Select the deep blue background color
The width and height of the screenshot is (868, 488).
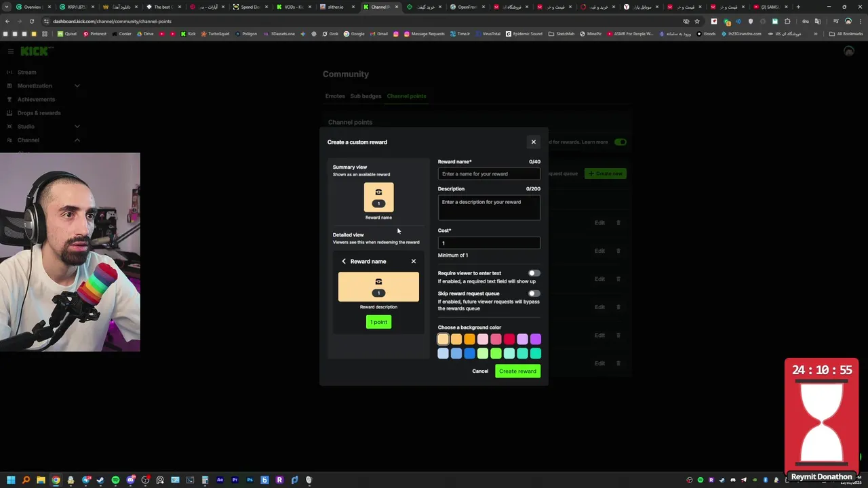[469, 353]
